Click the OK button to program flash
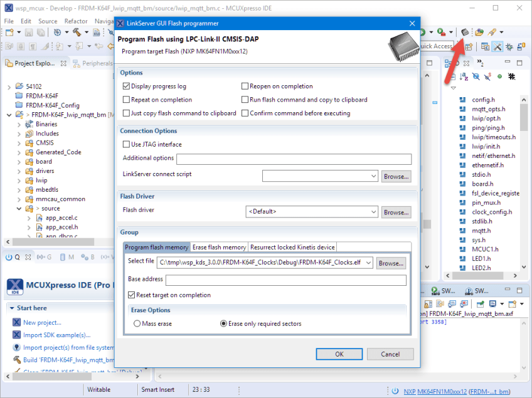 [339, 353]
